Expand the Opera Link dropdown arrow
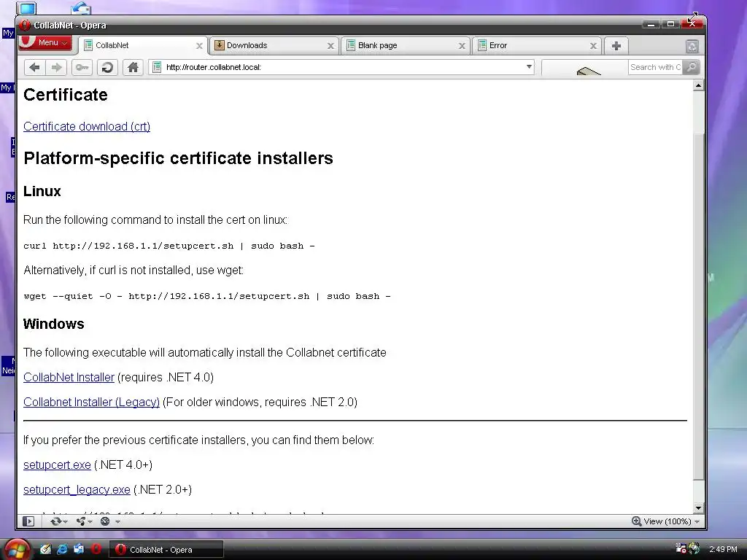 pyautogui.click(x=65, y=522)
